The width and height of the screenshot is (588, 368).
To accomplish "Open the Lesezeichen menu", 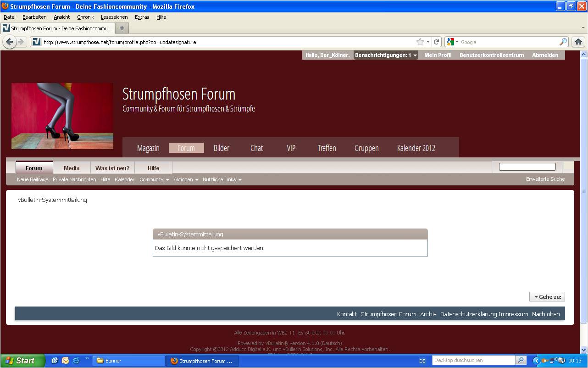I will point(114,17).
